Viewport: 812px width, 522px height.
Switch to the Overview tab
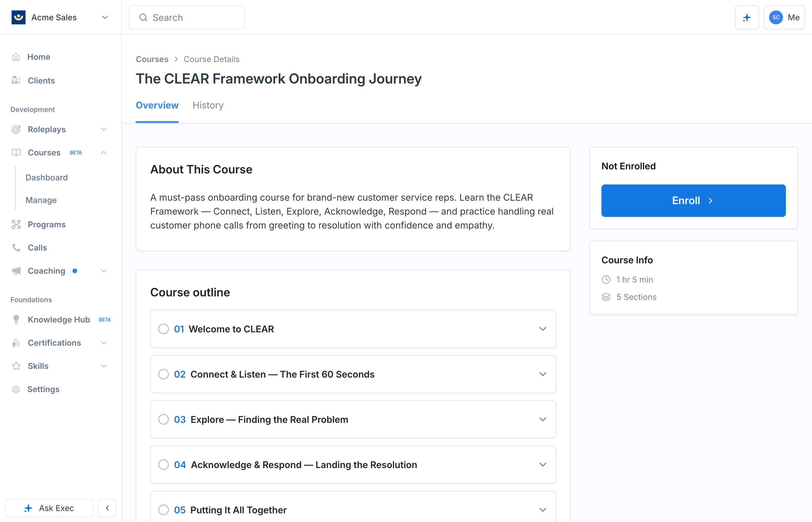pos(157,106)
